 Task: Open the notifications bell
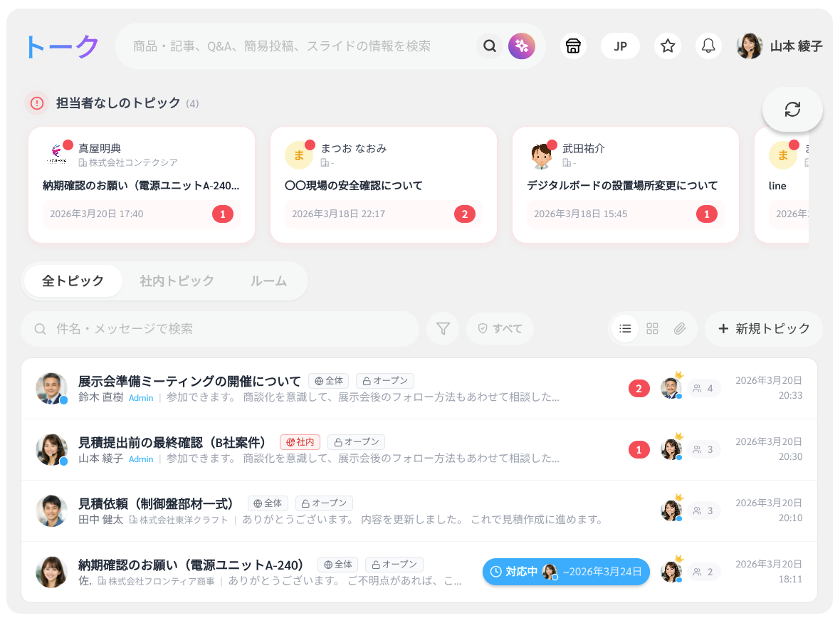[708, 46]
